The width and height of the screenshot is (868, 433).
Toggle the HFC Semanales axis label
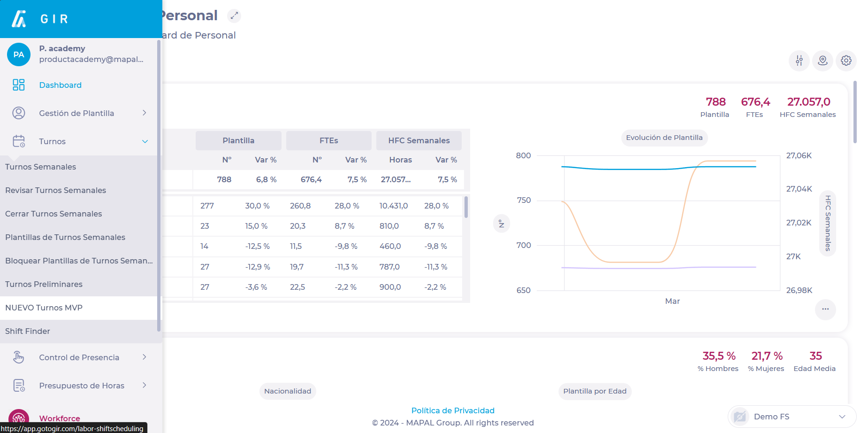[828, 223]
